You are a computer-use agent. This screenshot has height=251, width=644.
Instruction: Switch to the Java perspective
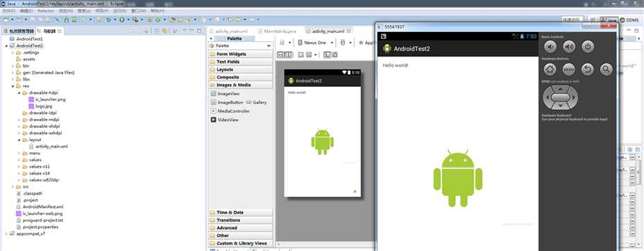click(x=609, y=19)
